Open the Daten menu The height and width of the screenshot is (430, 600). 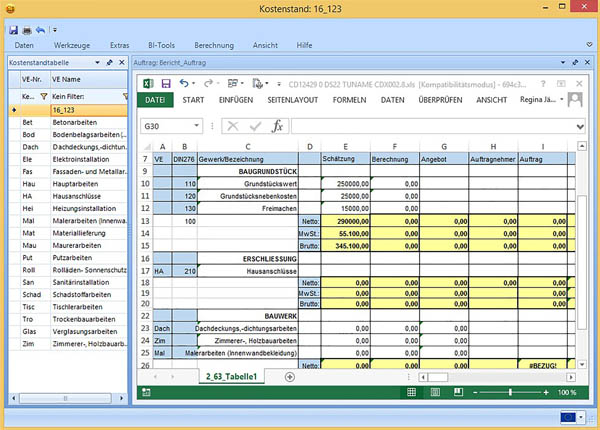[x=24, y=45]
